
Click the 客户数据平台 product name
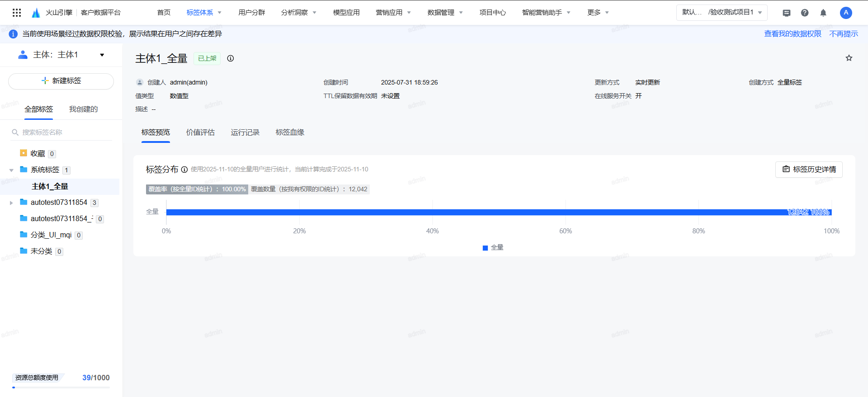[x=101, y=13]
